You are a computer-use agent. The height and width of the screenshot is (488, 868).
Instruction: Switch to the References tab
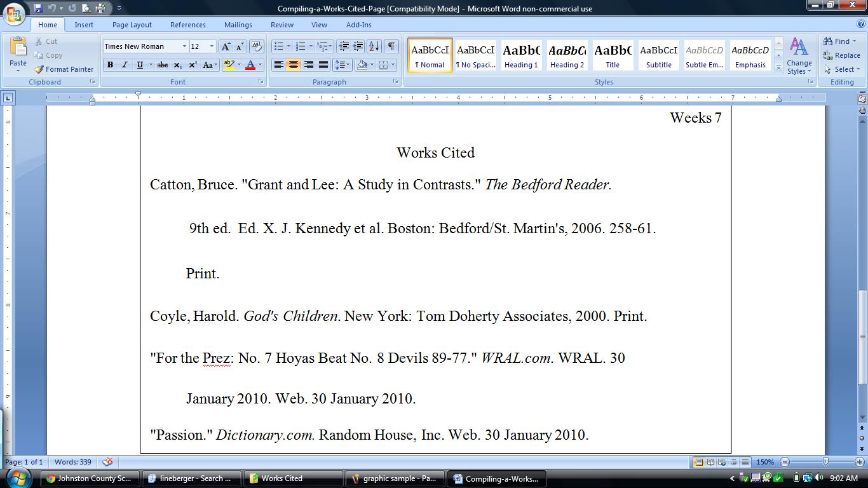coord(187,25)
